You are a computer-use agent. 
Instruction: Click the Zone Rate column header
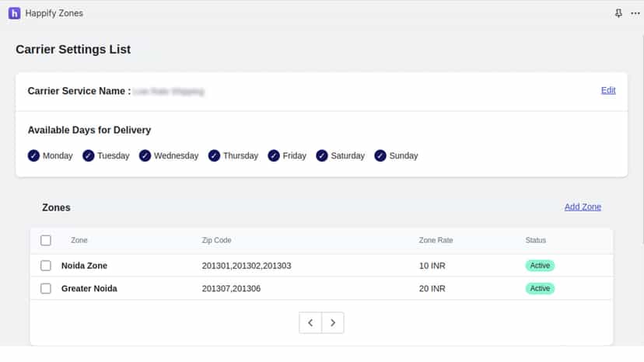[436, 241]
